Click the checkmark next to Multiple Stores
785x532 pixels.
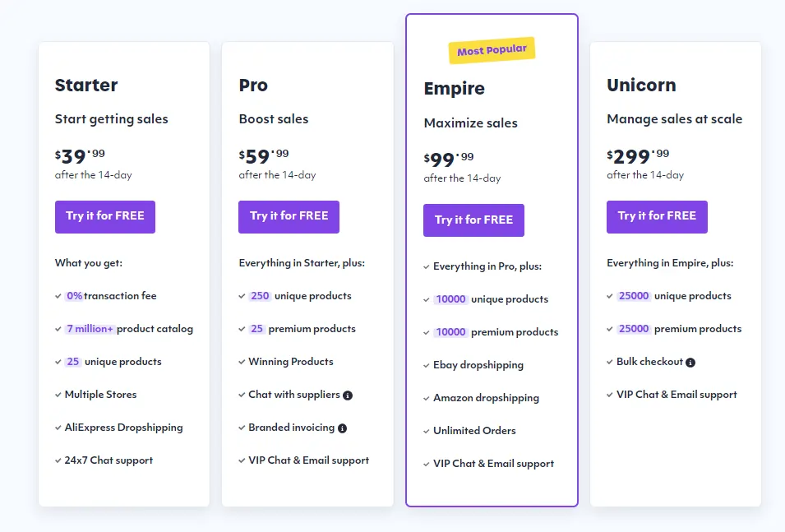pyautogui.click(x=56, y=394)
